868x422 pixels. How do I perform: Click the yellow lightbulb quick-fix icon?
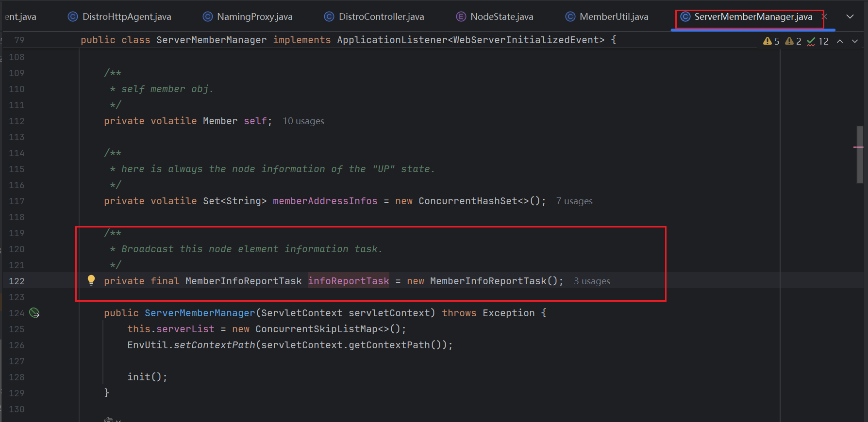(91, 280)
